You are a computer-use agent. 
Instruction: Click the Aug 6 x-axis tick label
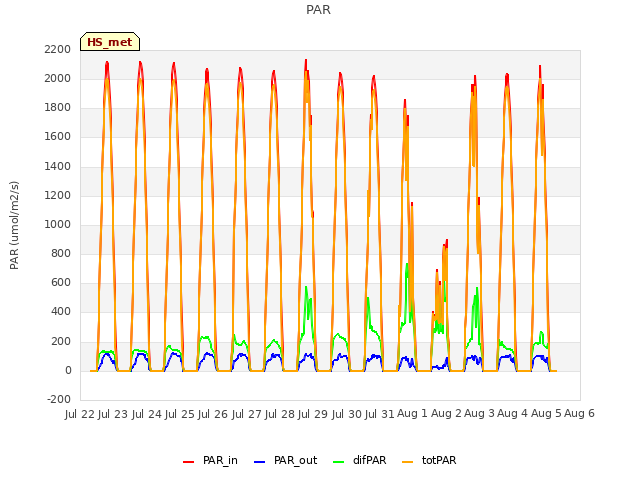[x=579, y=413]
